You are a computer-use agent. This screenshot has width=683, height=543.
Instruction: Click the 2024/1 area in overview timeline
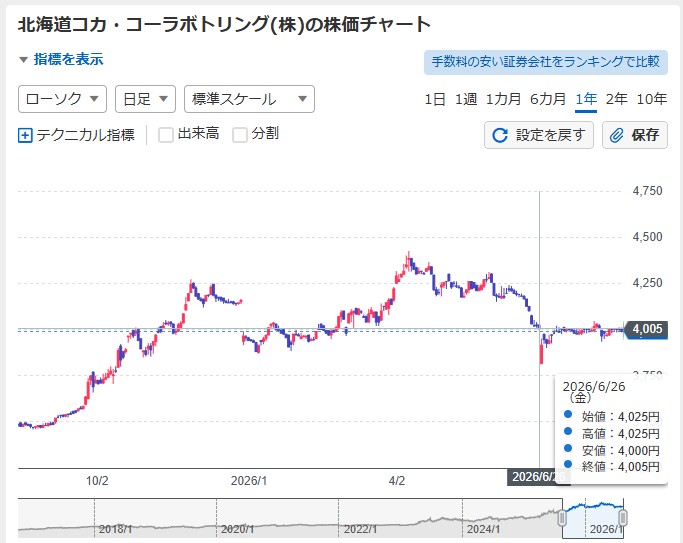tap(484, 529)
